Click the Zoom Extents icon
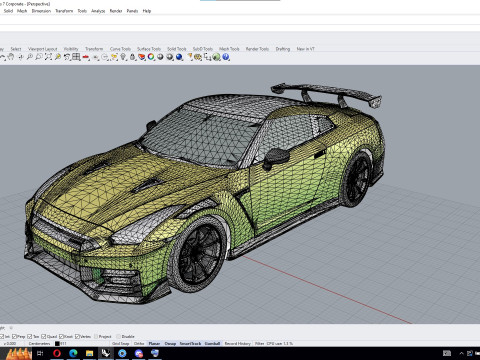The height and width of the screenshot is (360, 480). (48, 57)
